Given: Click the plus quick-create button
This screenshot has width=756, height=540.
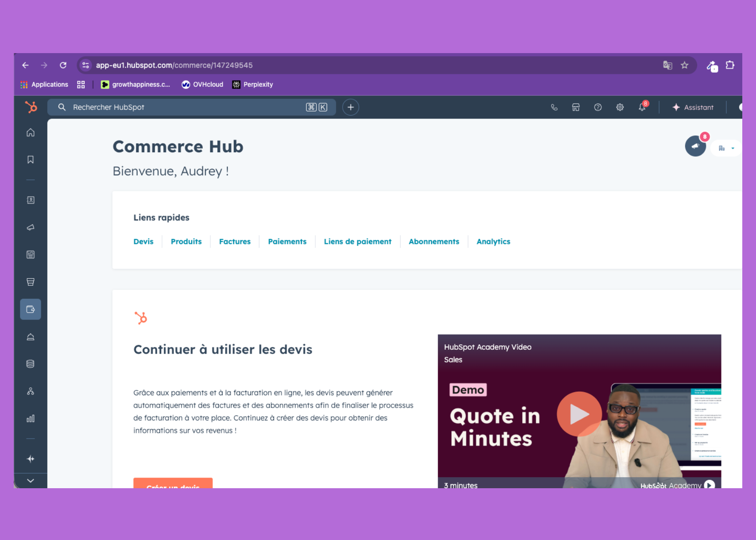Looking at the screenshot, I should coord(351,107).
